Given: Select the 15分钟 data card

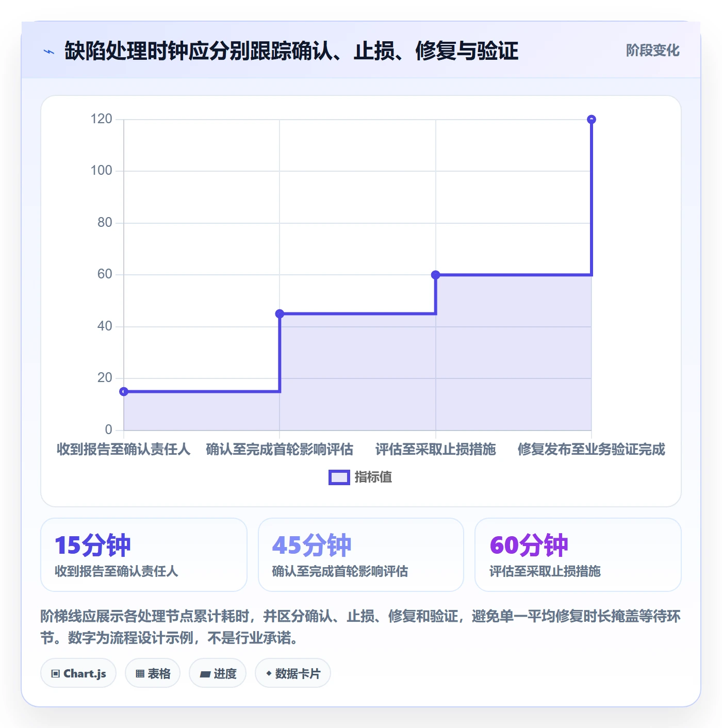Looking at the screenshot, I should [x=144, y=555].
